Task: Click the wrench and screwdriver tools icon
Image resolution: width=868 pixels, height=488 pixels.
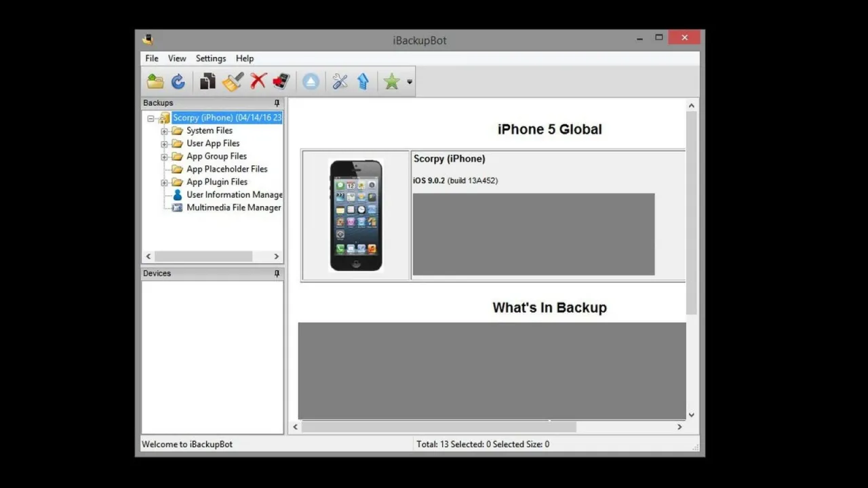Action: pyautogui.click(x=340, y=82)
